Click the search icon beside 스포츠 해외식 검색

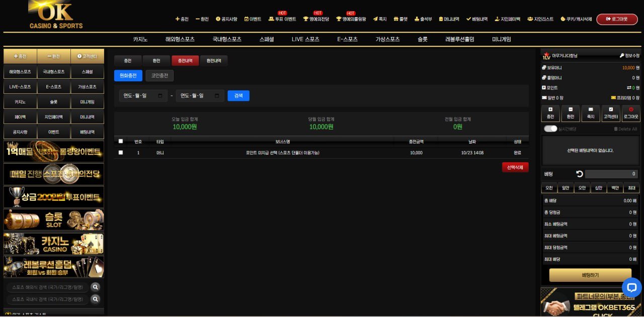pyautogui.click(x=95, y=287)
